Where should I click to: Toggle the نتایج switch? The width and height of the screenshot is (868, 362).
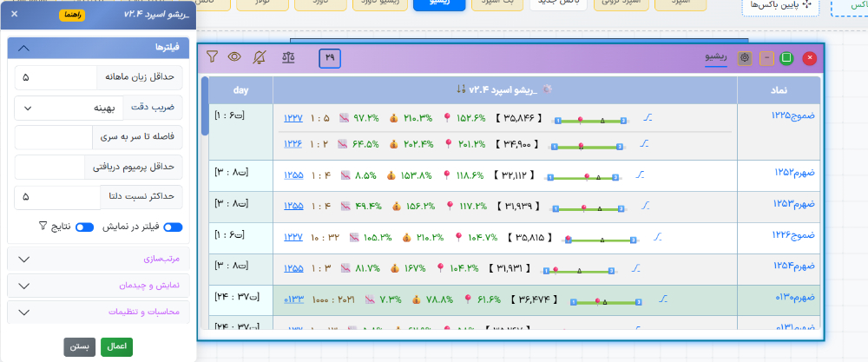[x=84, y=227]
